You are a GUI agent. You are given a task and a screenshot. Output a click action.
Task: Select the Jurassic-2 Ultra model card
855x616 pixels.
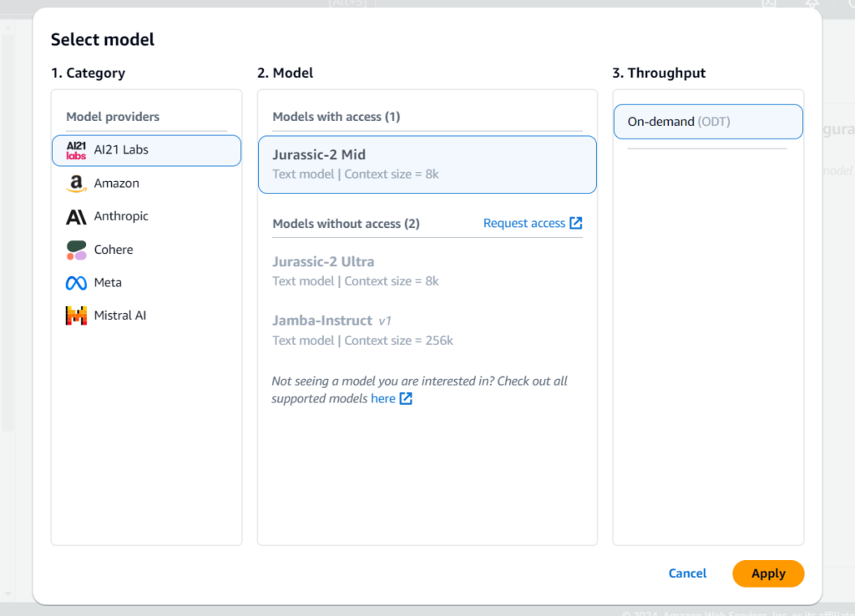pos(427,270)
